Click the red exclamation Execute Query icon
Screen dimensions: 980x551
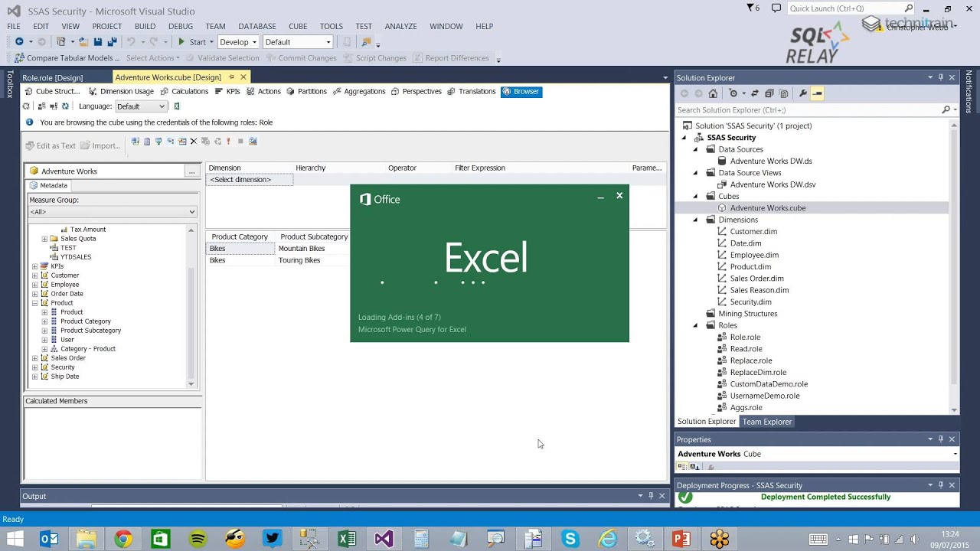click(x=228, y=142)
